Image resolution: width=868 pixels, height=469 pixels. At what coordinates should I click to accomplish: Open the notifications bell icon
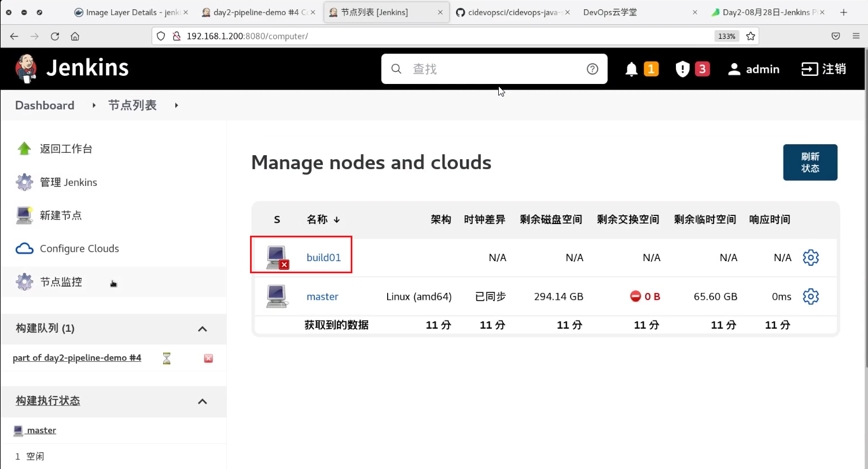click(x=632, y=69)
